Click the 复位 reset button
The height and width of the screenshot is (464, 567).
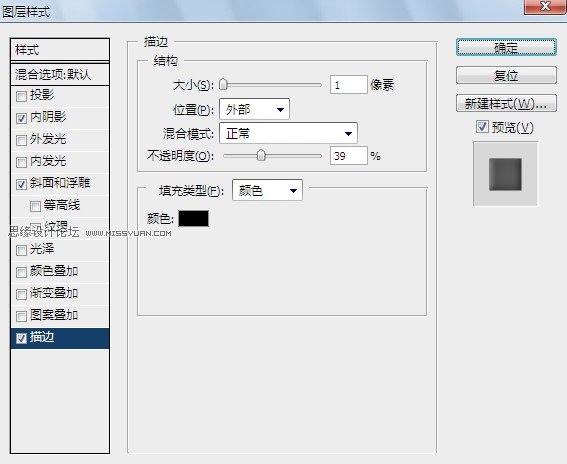[x=506, y=75]
